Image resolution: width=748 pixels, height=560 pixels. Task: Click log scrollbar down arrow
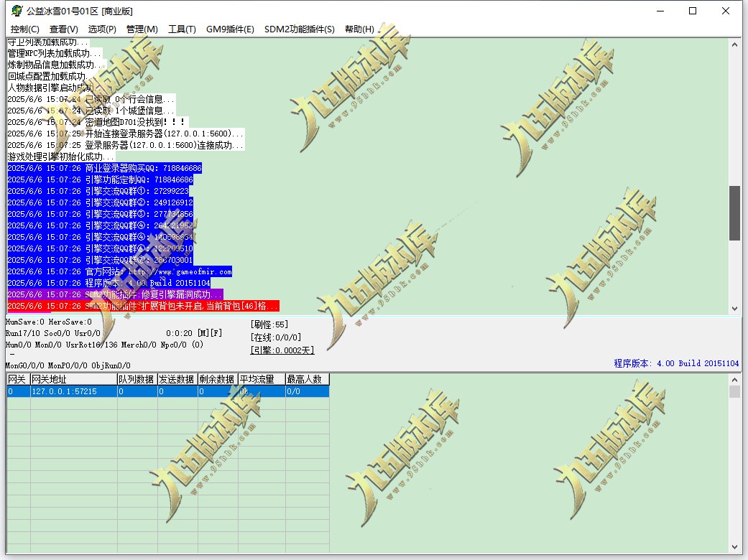(734, 309)
